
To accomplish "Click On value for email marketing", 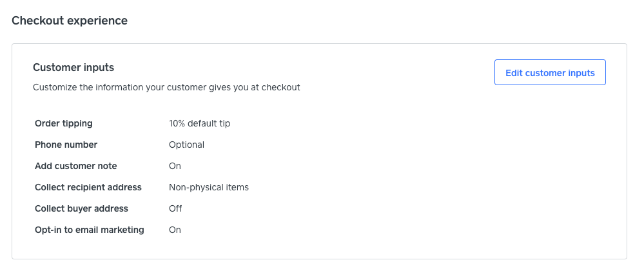I will 175,230.
